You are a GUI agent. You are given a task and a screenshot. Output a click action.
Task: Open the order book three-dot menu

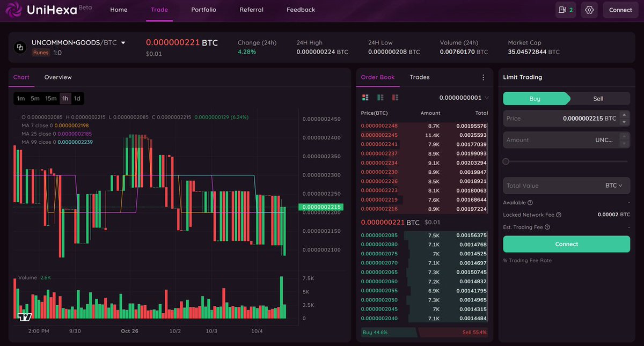(x=483, y=77)
